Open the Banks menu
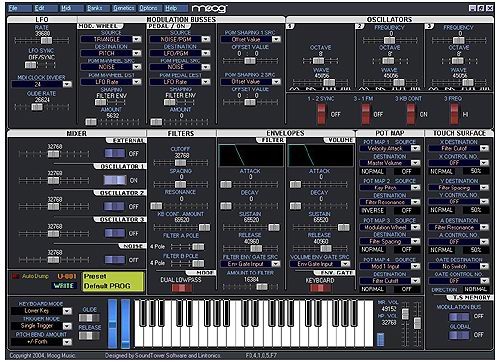The width and height of the screenshot is (500, 362). pos(97,8)
